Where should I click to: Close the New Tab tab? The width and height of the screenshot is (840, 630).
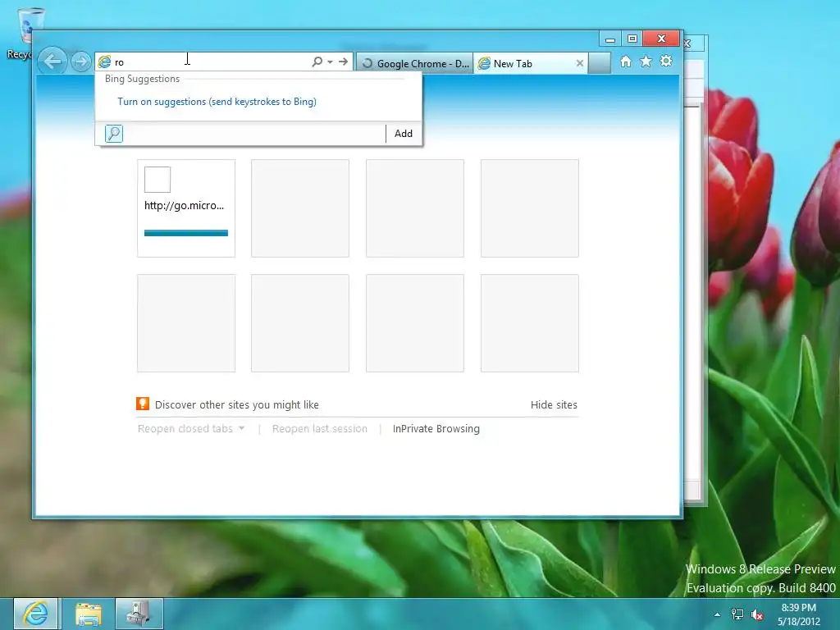click(x=580, y=63)
